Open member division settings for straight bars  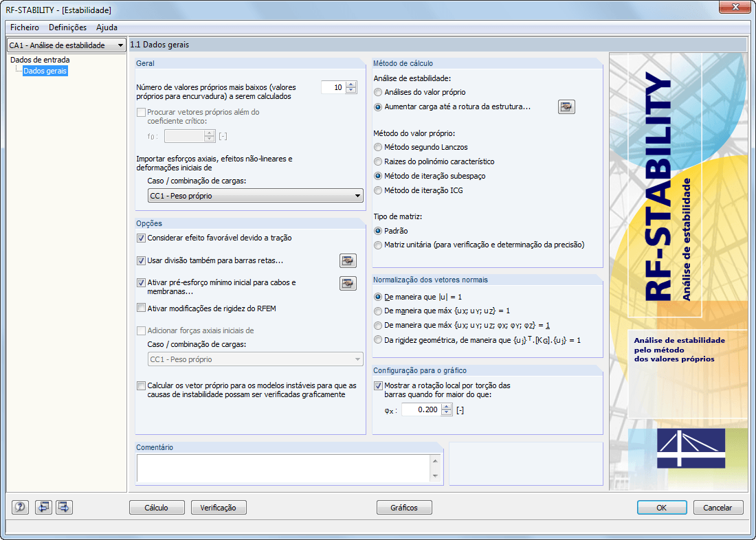(348, 260)
